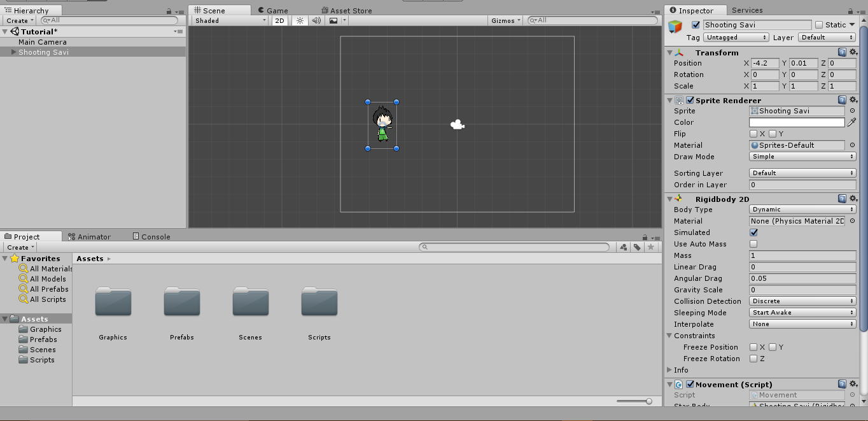Click the white Color swatch
The width and height of the screenshot is (868, 421).
pos(797,122)
